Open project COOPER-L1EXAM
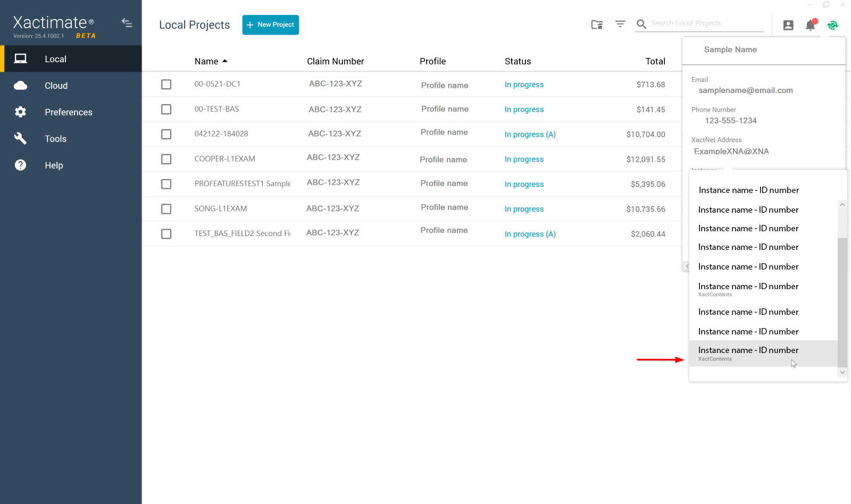The height and width of the screenshot is (504, 851). click(224, 159)
